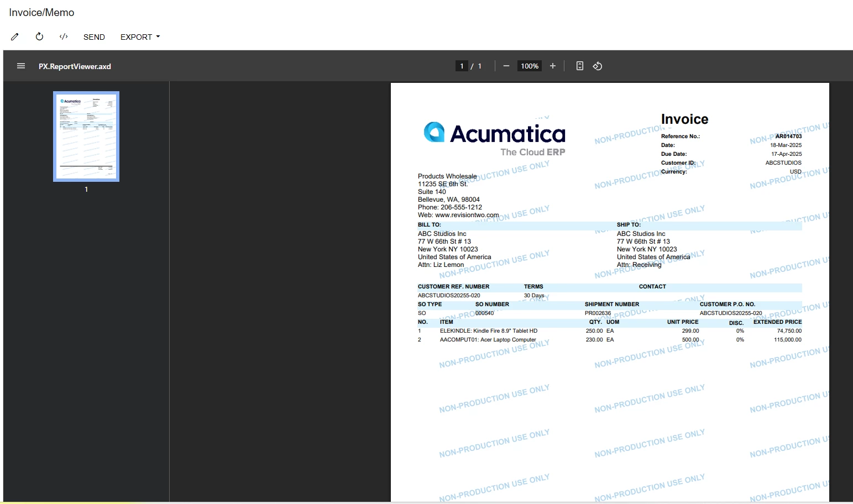Click the ELEKINDLE Kindle Fire item row
Viewport: 853px width, 504px height.
coord(609,331)
